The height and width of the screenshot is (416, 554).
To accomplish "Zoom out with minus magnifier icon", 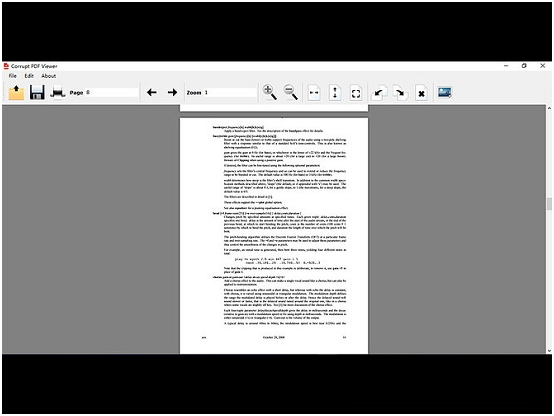I will click(x=290, y=93).
